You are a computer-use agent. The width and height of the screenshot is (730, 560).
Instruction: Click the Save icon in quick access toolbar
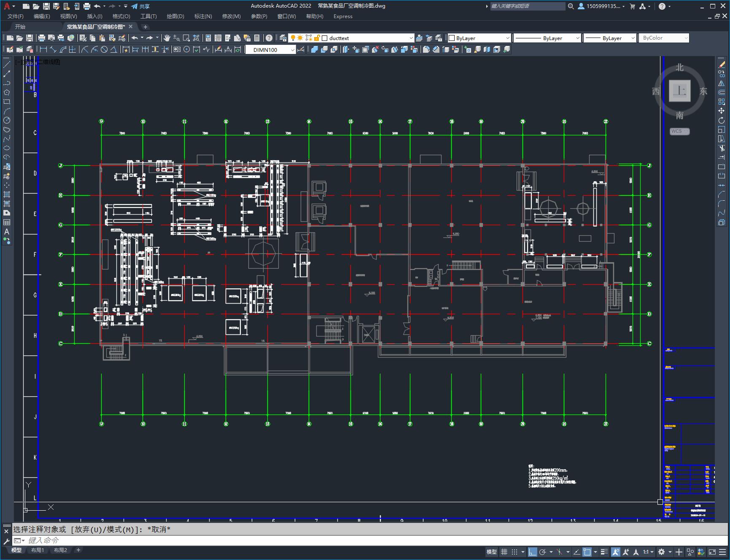[x=46, y=6]
